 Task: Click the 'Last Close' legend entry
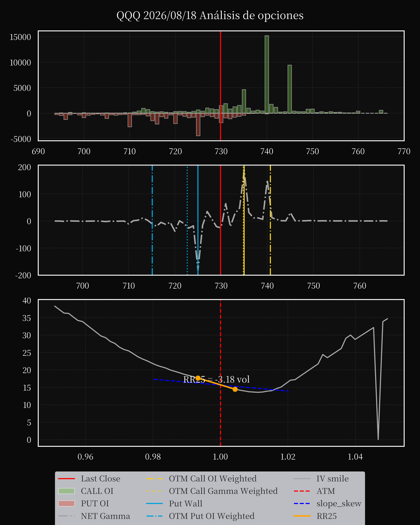[89, 478]
